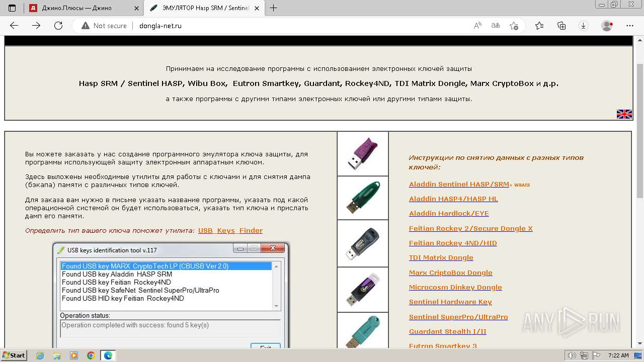The width and height of the screenshot is (644, 362).
Task: Go back to the previous page
Action: click(14, 26)
